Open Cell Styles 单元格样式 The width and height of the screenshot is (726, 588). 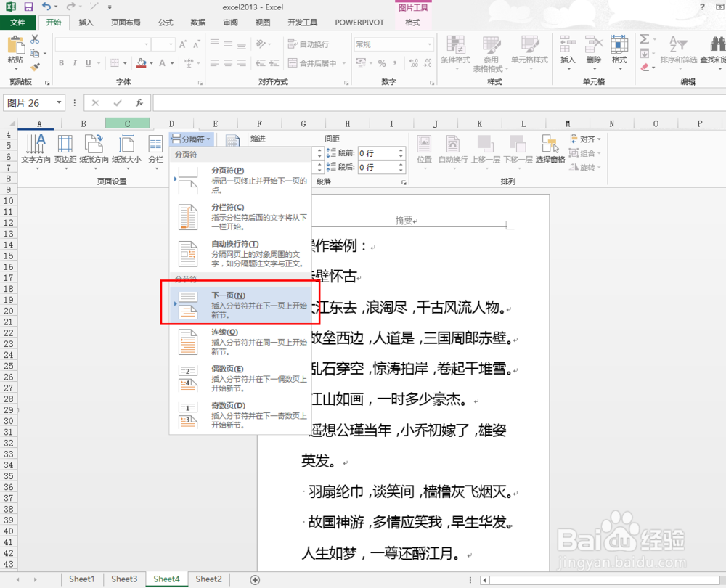(x=529, y=52)
